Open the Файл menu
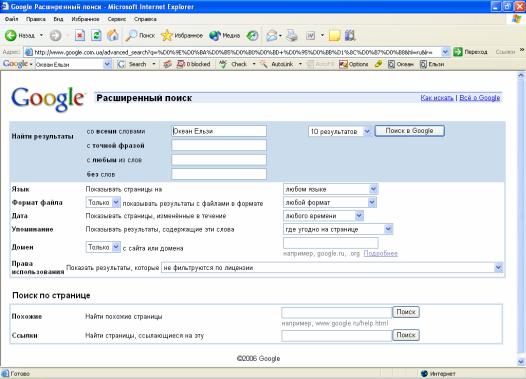Viewport: 526px width, 379px height. click(x=12, y=19)
